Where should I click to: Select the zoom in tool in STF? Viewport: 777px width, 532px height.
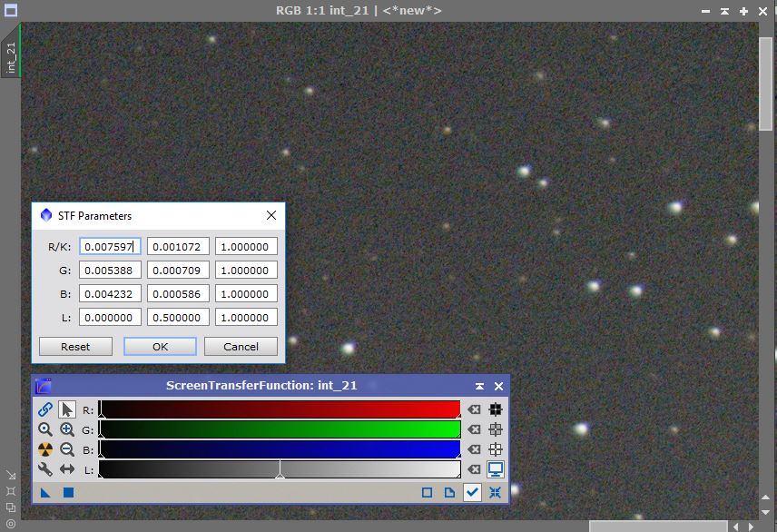click(x=67, y=429)
